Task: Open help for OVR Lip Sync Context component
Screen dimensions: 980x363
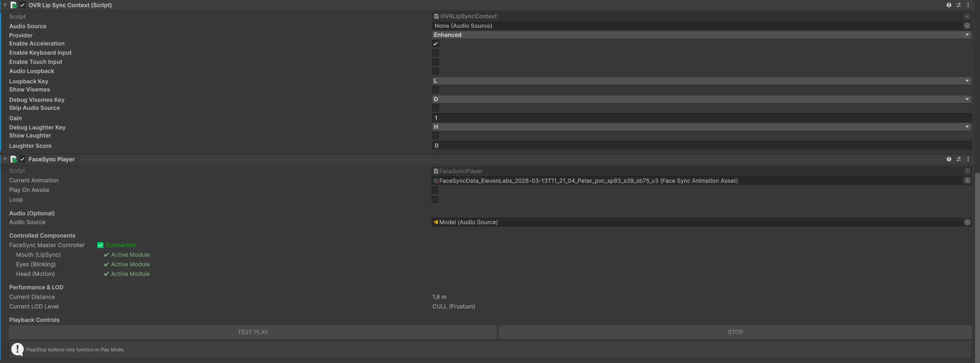Action: click(949, 5)
